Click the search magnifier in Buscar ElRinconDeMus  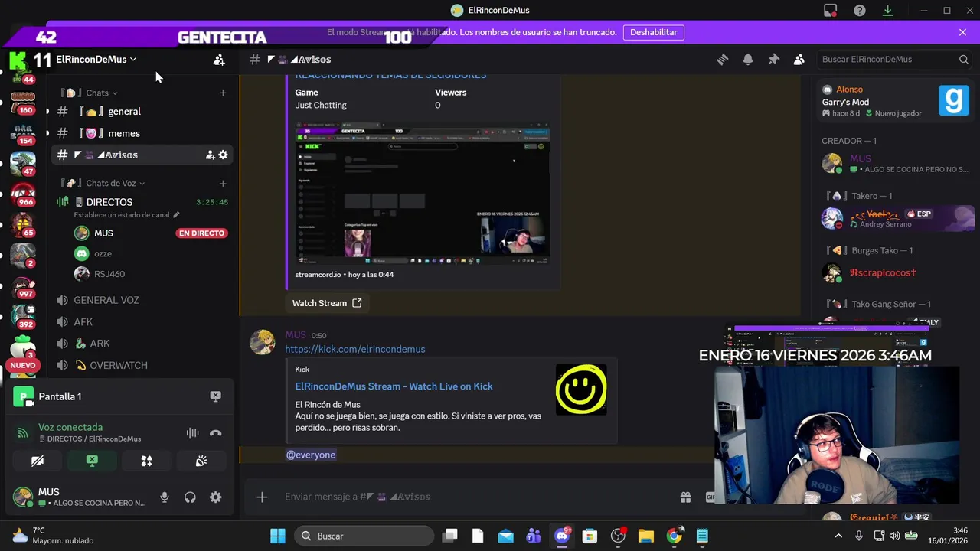964,59
